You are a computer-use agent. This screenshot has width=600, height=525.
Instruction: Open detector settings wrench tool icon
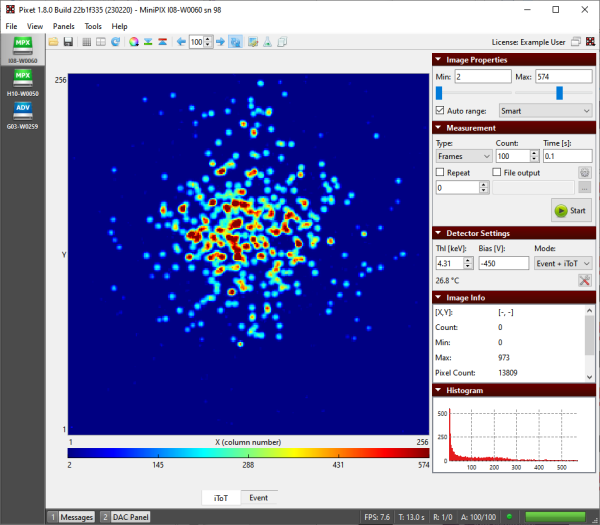point(584,281)
